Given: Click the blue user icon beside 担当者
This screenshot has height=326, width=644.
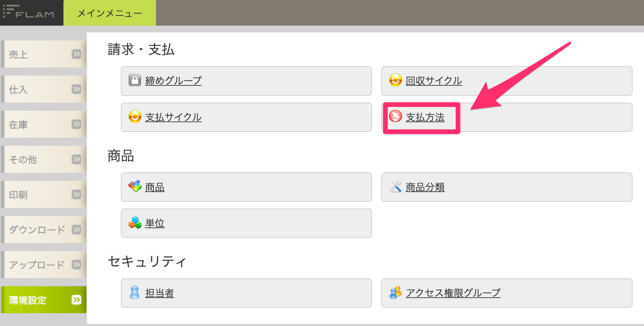Looking at the screenshot, I should [135, 292].
